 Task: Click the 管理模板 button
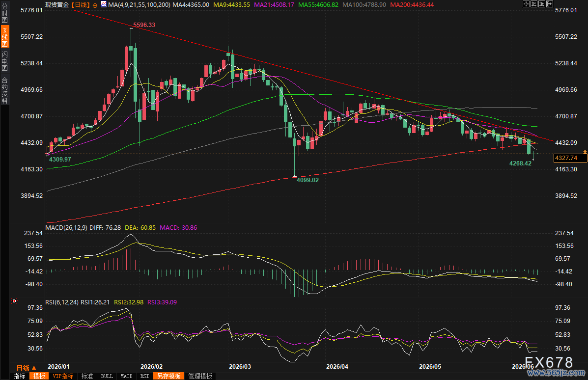[200, 376]
